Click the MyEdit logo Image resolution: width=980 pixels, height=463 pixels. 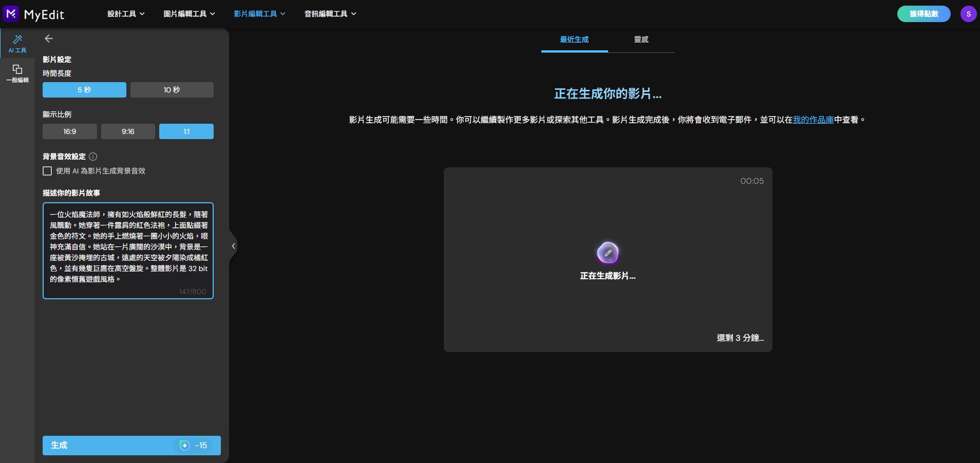click(x=34, y=14)
